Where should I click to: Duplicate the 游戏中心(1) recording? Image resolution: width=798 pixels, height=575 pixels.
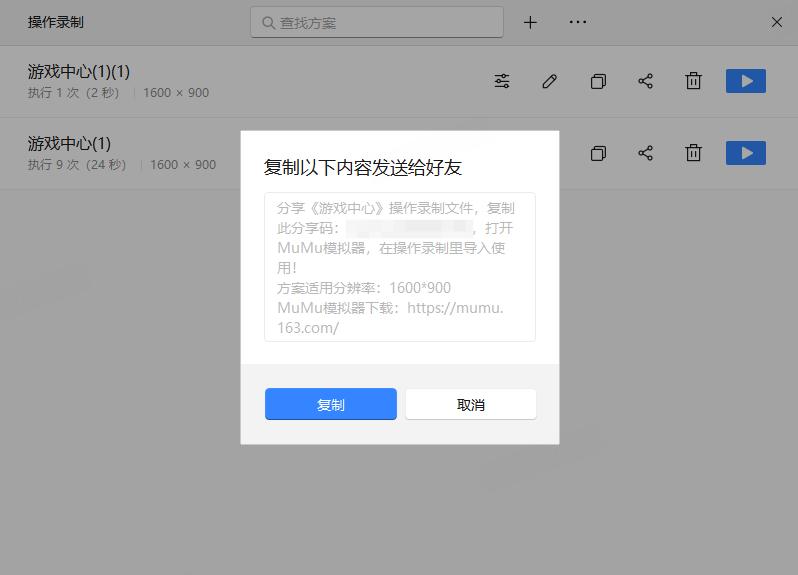tap(598, 153)
